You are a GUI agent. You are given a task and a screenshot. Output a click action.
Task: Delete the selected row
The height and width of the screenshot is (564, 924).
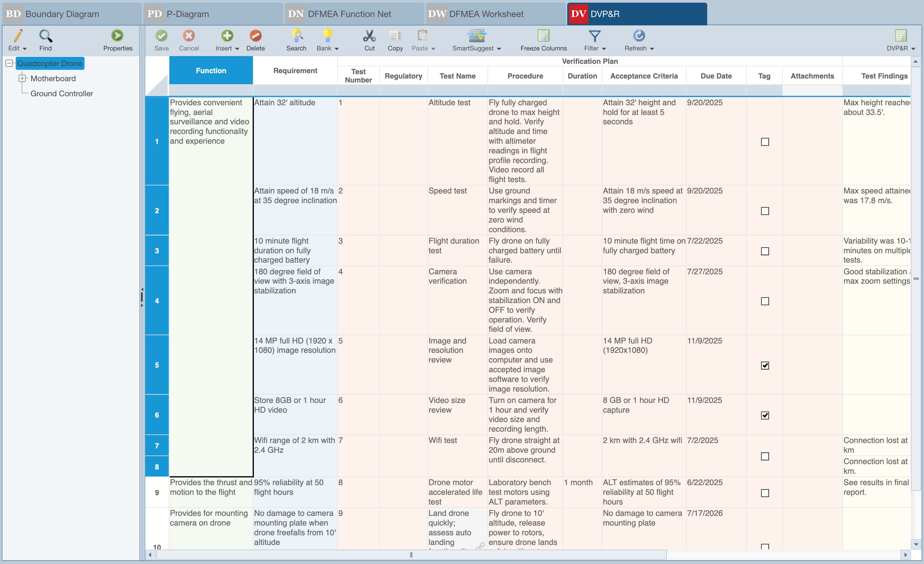pos(256,40)
